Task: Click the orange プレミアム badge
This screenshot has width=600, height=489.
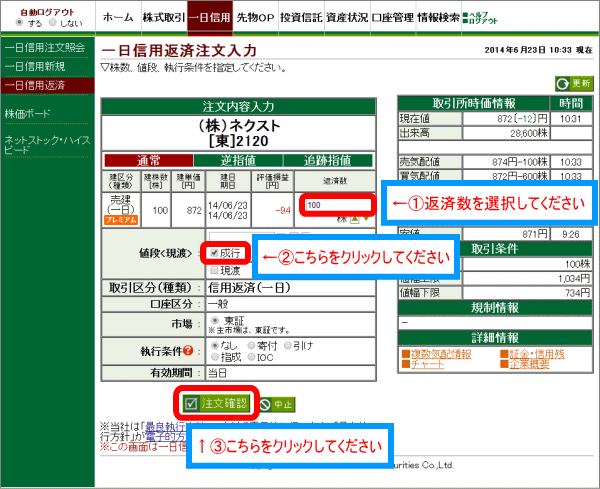Action: point(121,220)
